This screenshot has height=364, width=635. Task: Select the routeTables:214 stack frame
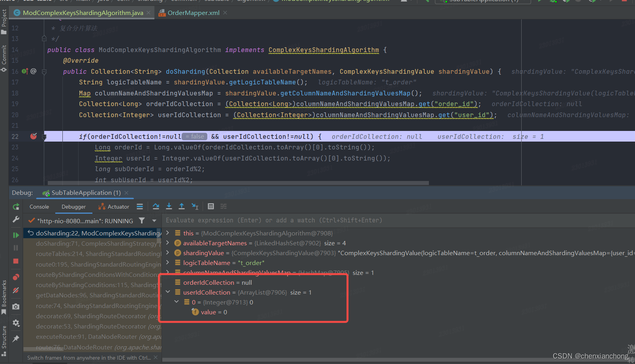pos(92,254)
